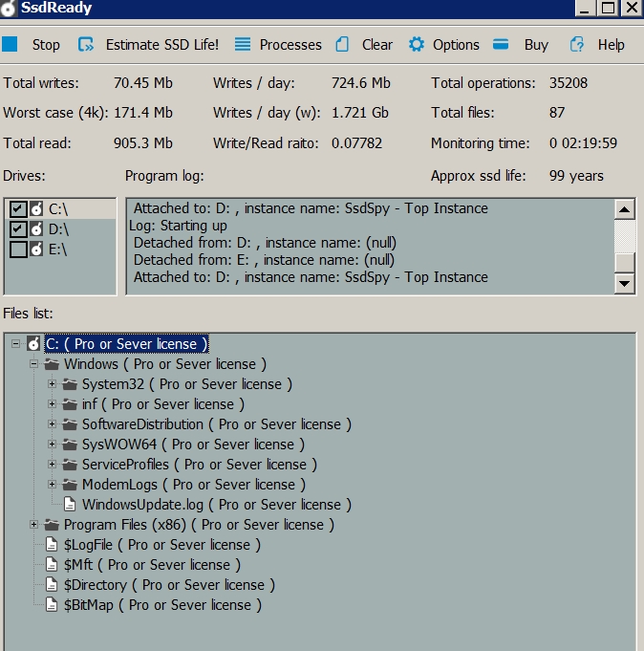Click the Program Files (x86) folder icon
This screenshot has height=651, width=644.
tap(52, 525)
